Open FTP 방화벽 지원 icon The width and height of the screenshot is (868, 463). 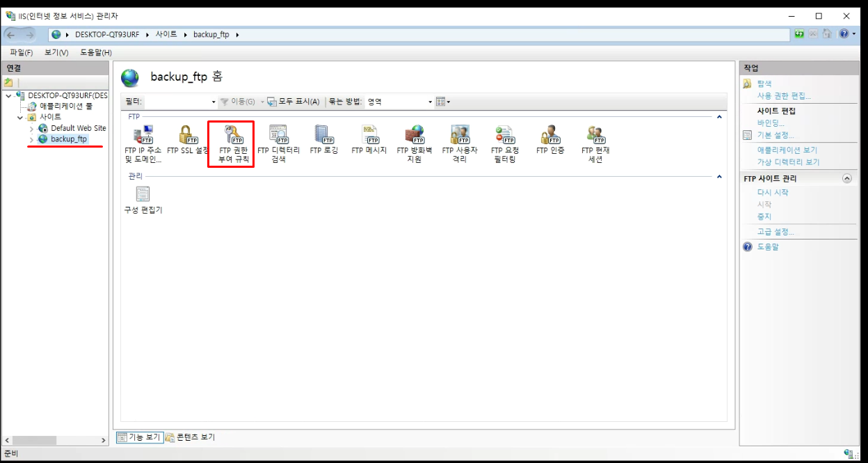pos(415,144)
